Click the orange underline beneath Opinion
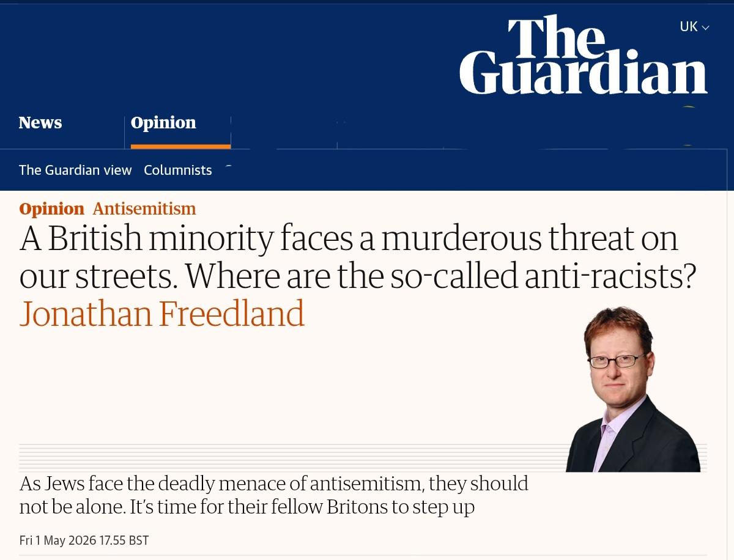734x560 pixels. point(180,147)
